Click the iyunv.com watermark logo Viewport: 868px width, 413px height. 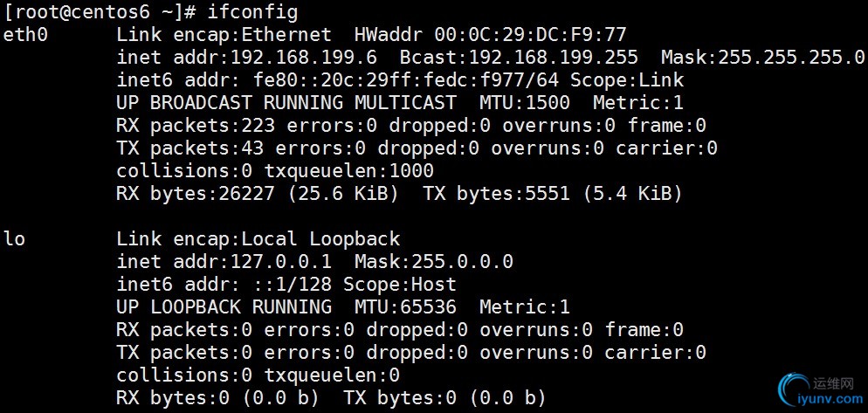point(820,391)
